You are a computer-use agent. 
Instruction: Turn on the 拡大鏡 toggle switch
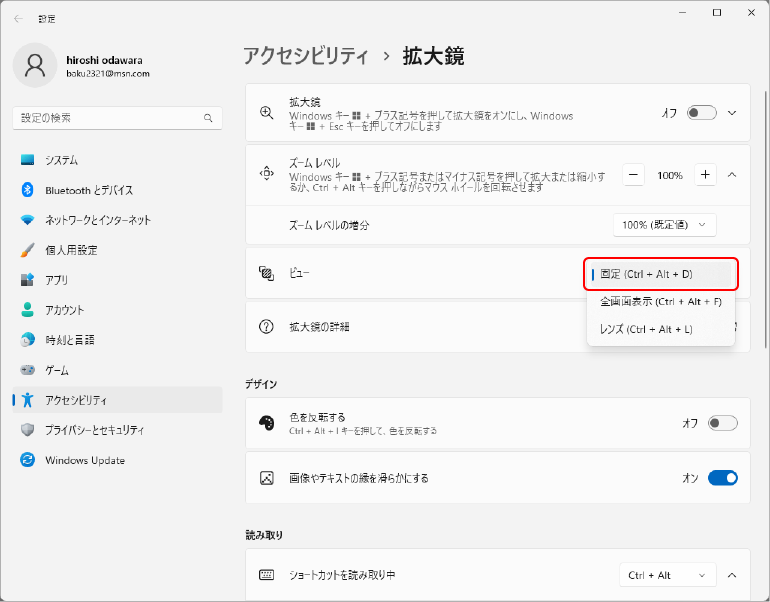[702, 113]
